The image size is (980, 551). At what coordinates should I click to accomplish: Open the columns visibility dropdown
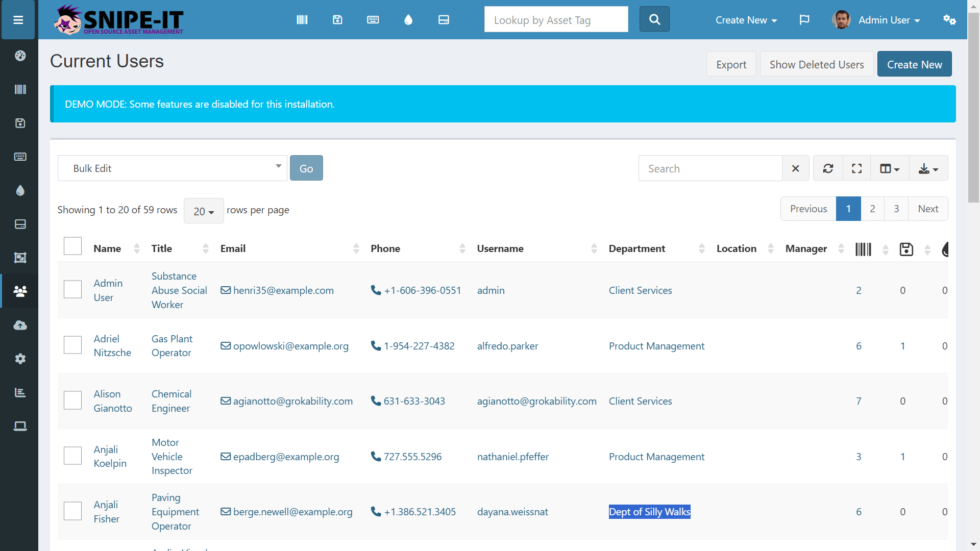pyautogui.click(x=890, y=168)
